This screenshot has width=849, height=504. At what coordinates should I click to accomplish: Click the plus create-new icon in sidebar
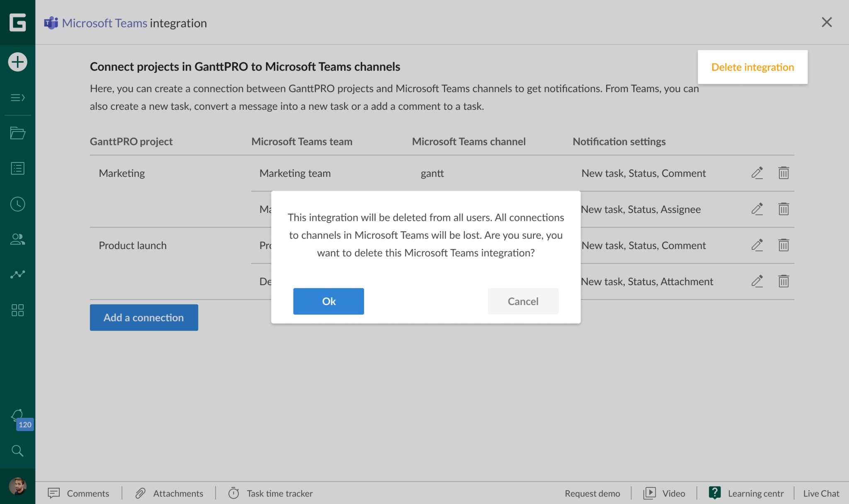coord(17,62)
